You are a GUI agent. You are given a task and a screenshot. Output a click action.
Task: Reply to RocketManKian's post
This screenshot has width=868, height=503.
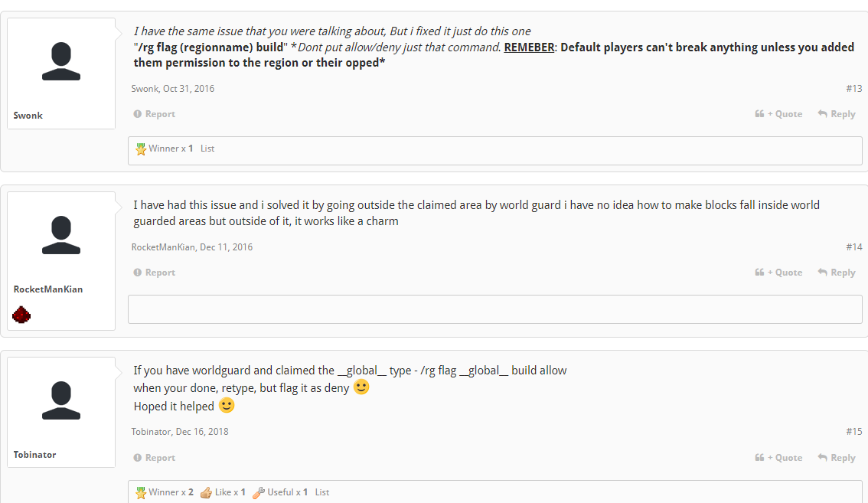837,273
